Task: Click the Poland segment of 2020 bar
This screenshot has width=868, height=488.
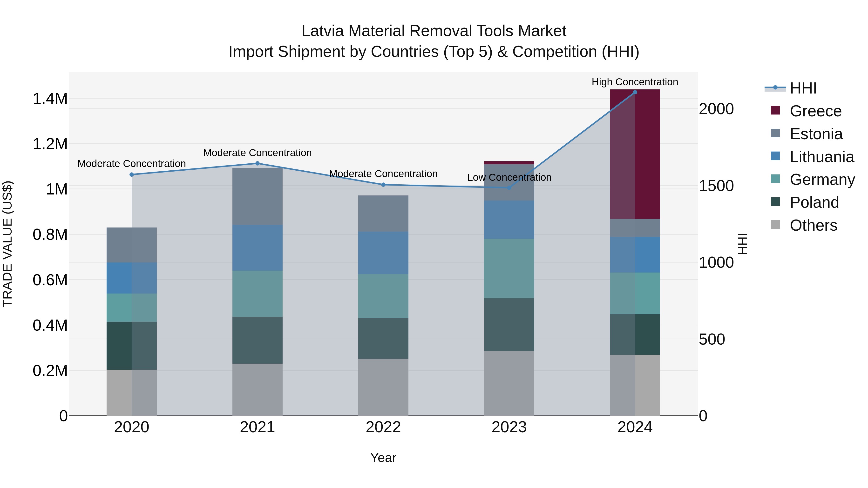Action: pos(132,346)
